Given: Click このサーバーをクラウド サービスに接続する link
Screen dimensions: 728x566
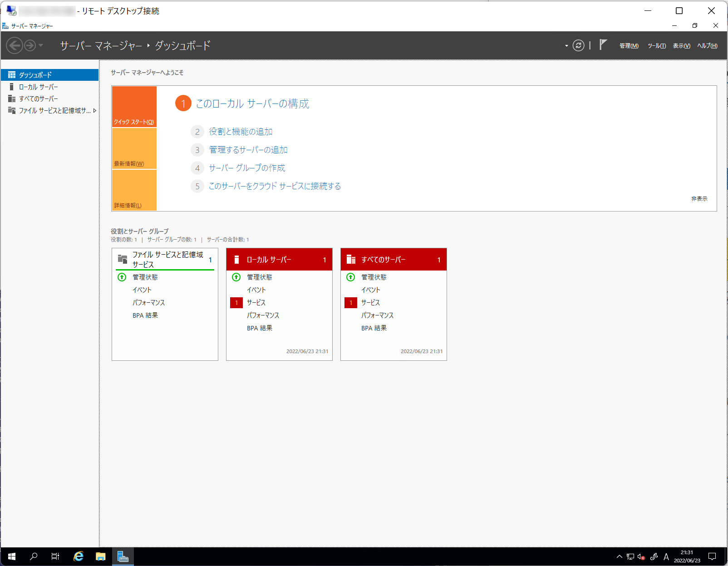Looking at the screenshot, I should point(275,186).
